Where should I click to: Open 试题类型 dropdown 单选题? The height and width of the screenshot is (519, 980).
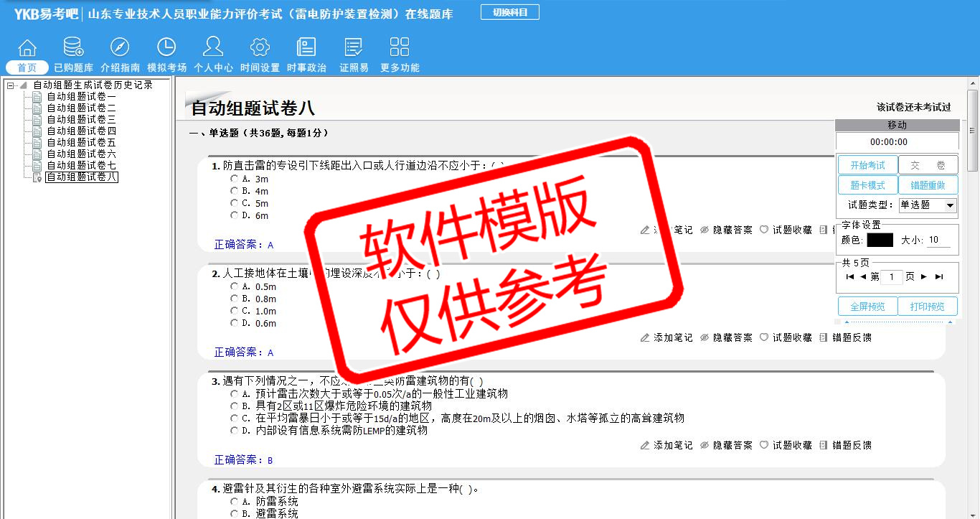[x=928, y=205]
